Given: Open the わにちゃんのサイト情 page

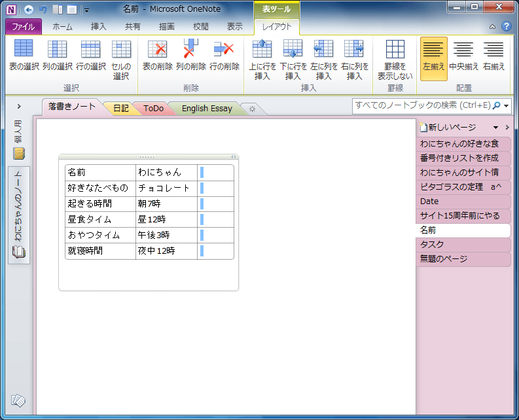Looking at the screenshot, I should click(x=463, y=173).
